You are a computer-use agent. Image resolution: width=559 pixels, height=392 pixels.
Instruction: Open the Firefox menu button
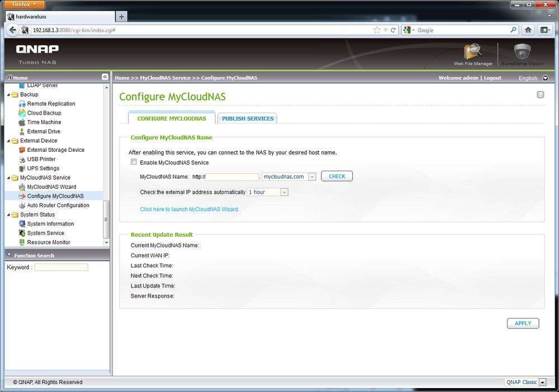coord(24,4)
